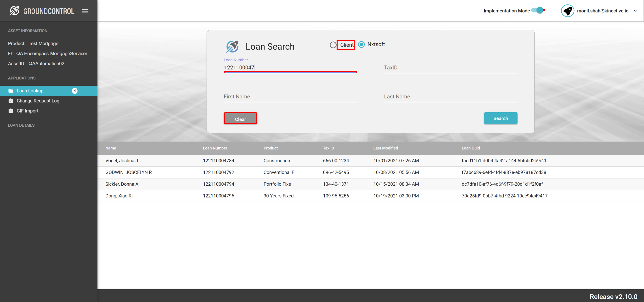Open the CIF Import menu item
Viewport: 644px width, 302px height.
28,111
